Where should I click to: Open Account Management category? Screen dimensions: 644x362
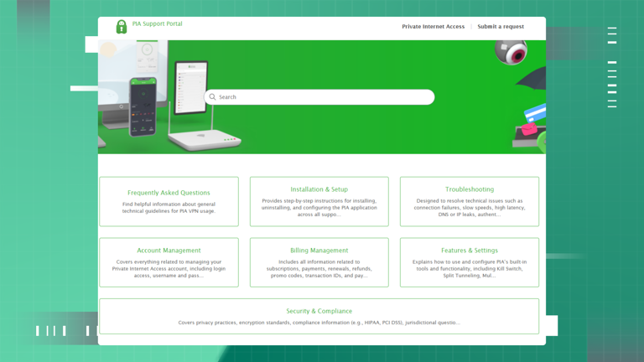[169, 262]
